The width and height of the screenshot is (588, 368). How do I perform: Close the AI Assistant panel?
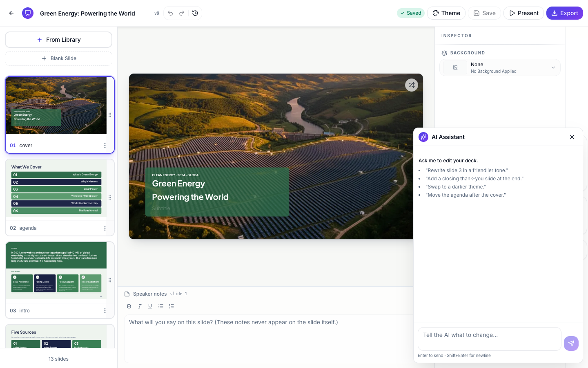[x=572, y=137]
